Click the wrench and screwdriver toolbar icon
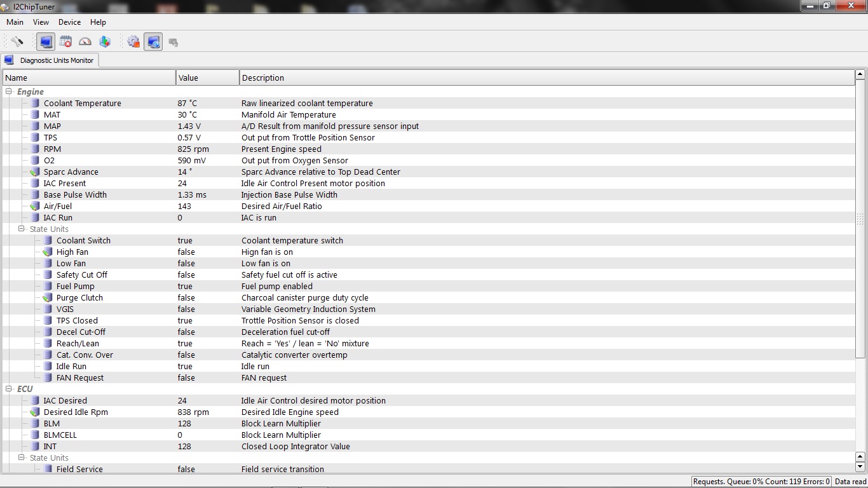The width and height of the screenshot is (868, 488). tap(17, 42)
